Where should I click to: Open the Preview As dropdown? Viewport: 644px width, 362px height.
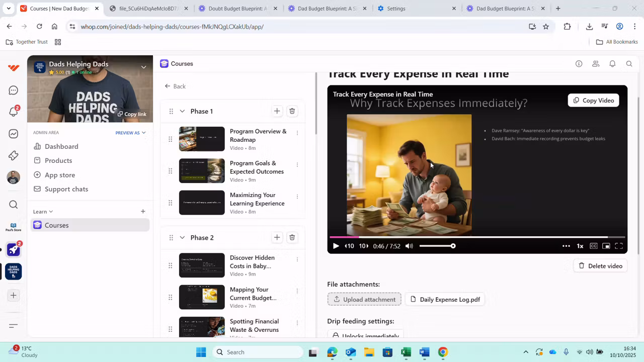pos(130,133)
